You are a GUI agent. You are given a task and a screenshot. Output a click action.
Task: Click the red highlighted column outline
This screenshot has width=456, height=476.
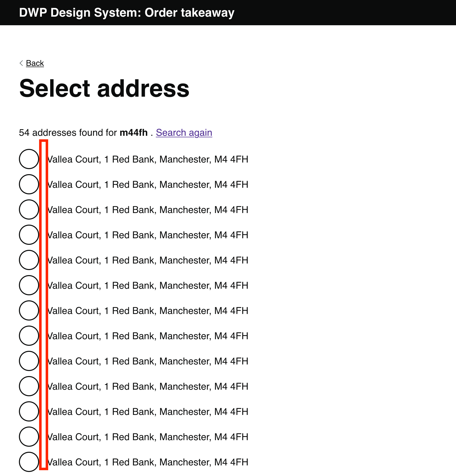(x=44, y=303)
